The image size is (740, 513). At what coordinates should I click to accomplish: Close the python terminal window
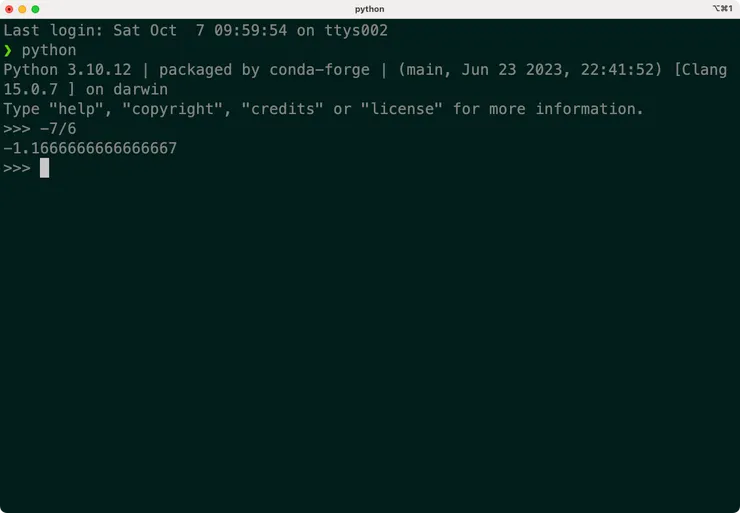pyautogui.click(x=8, y=9)
